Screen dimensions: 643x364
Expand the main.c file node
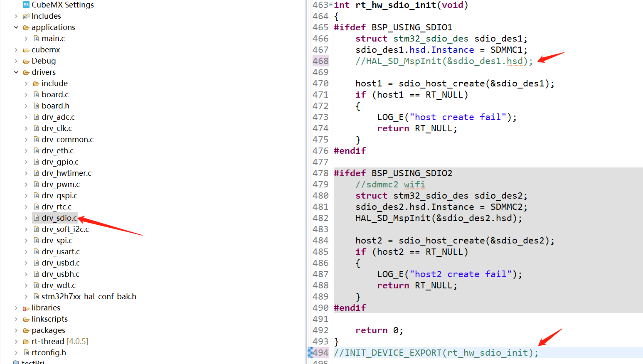26,39
